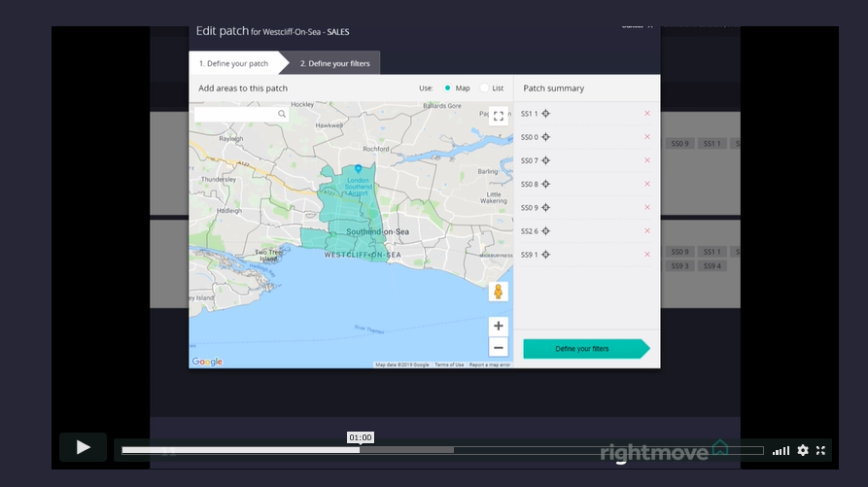Click the highlighted green patch area
This screenshot has height=487, width=868.
click(346, 213)
